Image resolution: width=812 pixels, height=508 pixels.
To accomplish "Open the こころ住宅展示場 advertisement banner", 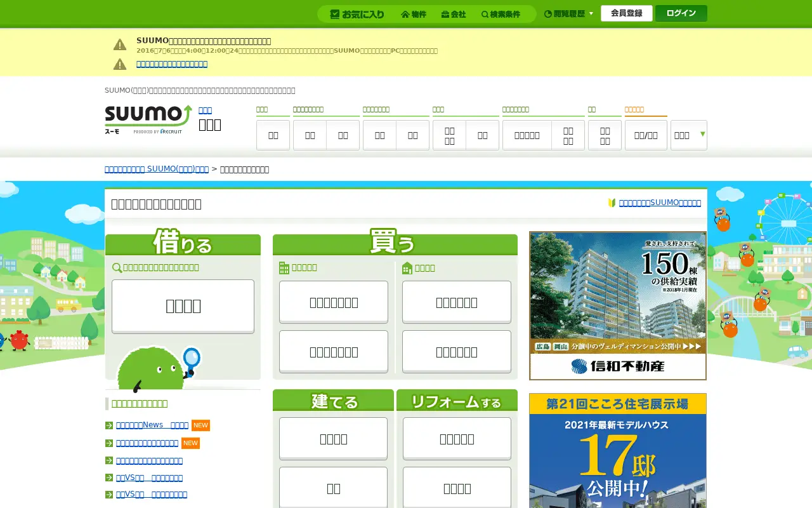I will (x=618, y=450).
